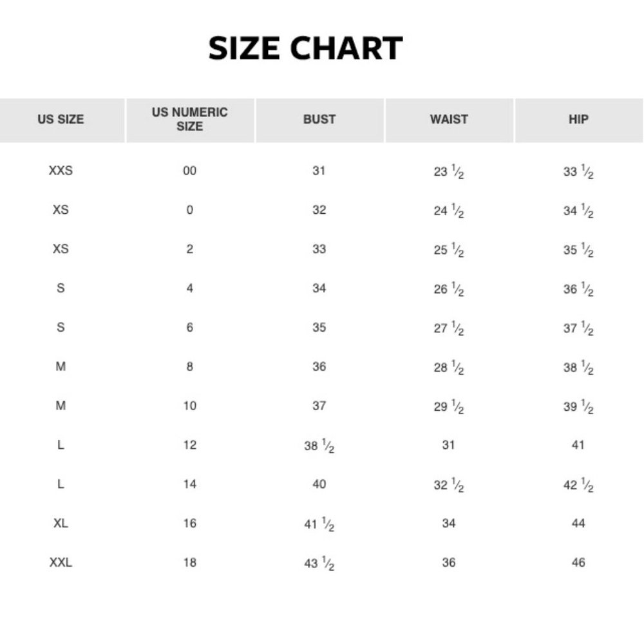This screenshot has height=644, width=644.
Task: Select the BUST column header
Action: [x=319, y=120]
